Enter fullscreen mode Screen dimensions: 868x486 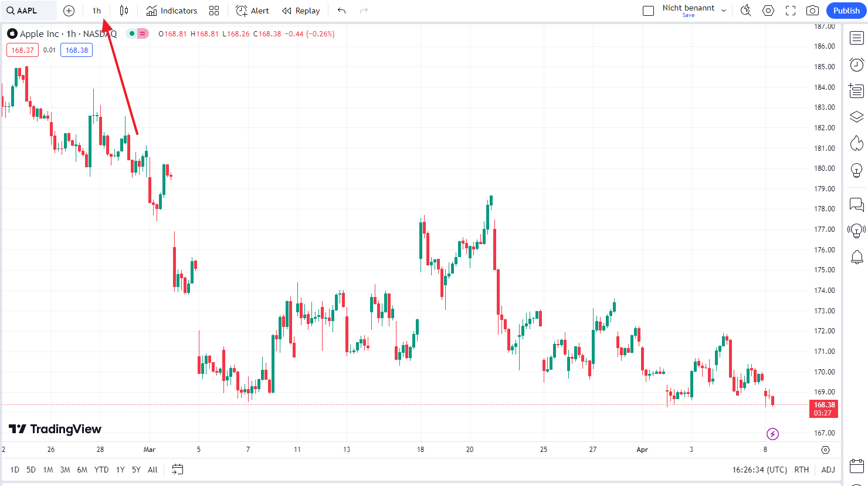[x=791, y=11]
